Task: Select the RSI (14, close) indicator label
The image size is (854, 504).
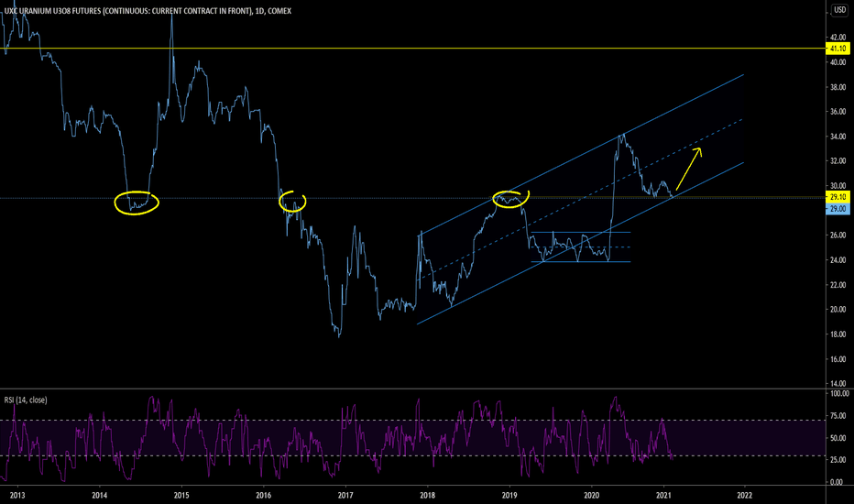Action: click(x=26, y=400)
